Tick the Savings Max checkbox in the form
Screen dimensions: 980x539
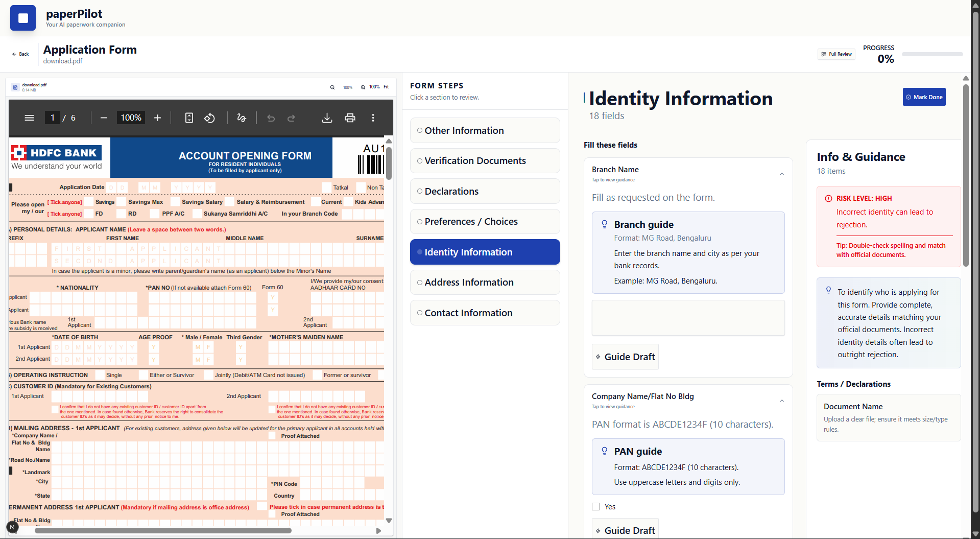pos(122,202)
